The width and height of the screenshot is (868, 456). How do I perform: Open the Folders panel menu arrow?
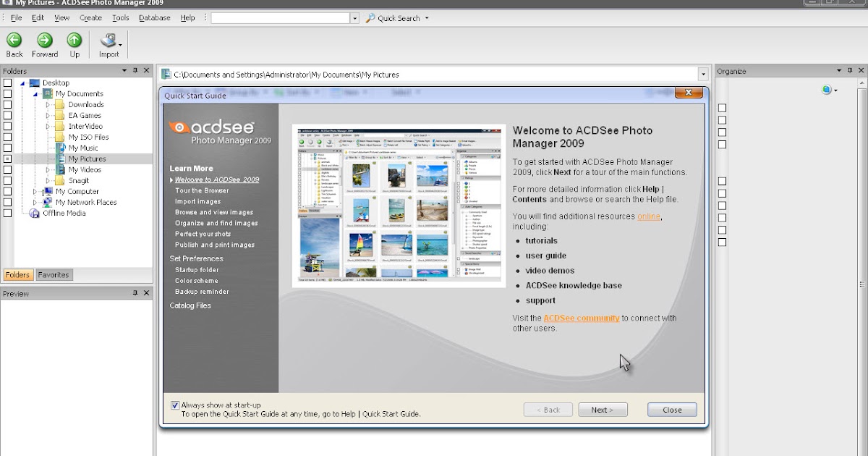tap(124, 71)
